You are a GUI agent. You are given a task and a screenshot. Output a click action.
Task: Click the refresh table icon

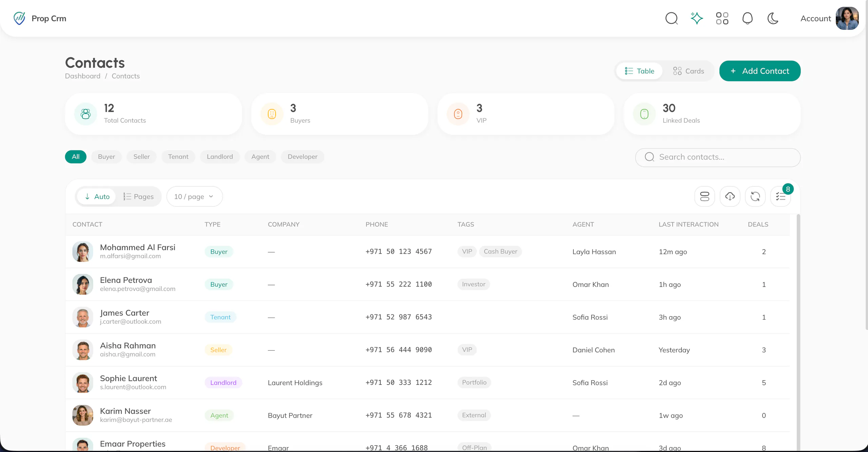[x=755, y=197]
